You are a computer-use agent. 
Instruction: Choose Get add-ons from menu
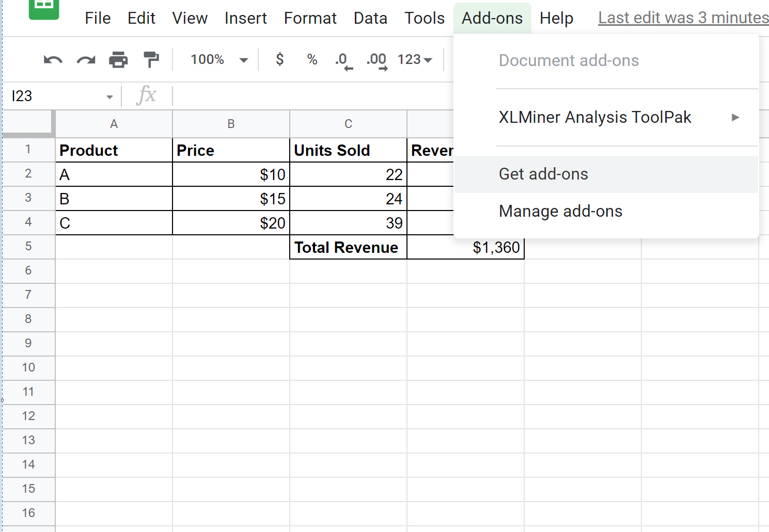pos(543,174)
